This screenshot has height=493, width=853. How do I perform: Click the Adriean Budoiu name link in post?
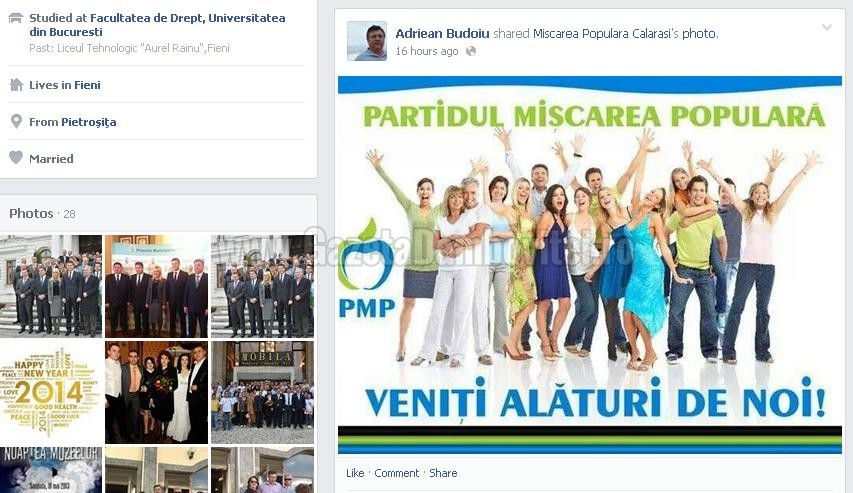click(x=442, y=34)
